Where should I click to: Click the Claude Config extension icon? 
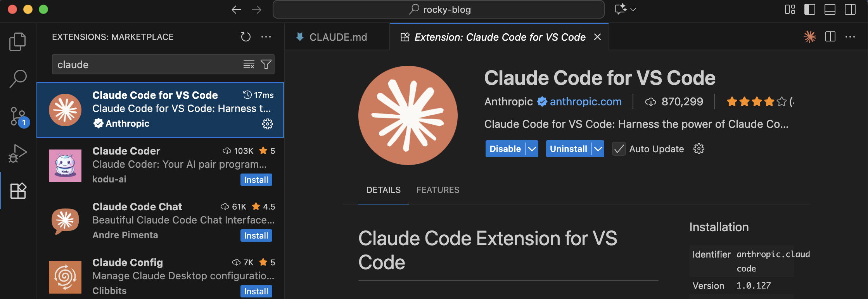pyautogui.click(x=65, y=277)
